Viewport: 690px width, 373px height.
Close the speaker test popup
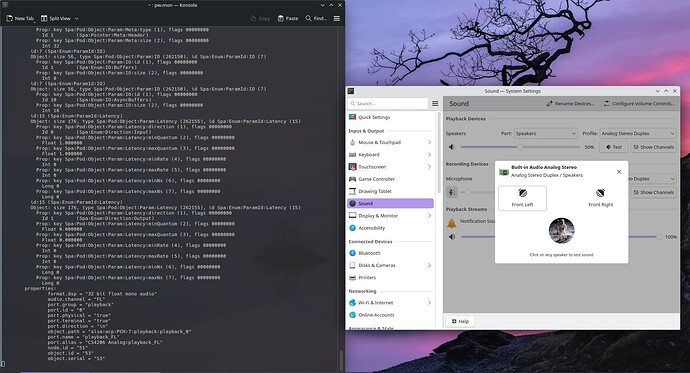point(619,172)
